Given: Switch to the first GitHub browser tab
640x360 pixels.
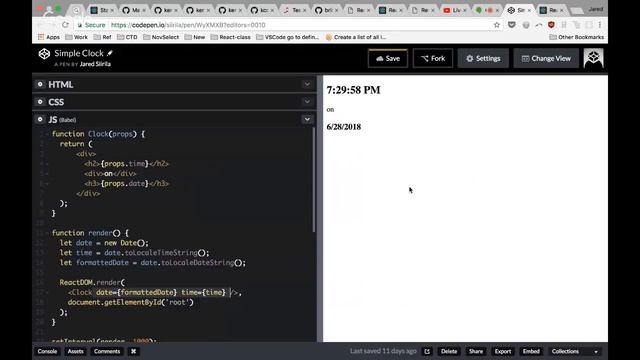Looking at the screenshot, I should [x=133, y=10].
